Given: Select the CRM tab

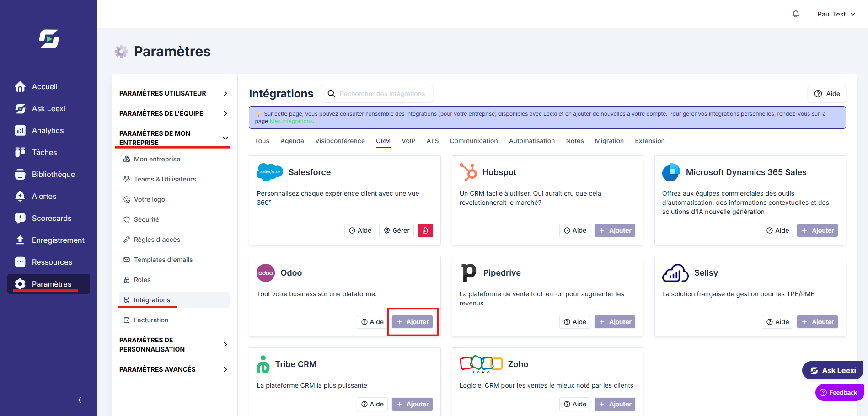Looking at the screenshot, I should pyautogui.click(x=383, y=141).
